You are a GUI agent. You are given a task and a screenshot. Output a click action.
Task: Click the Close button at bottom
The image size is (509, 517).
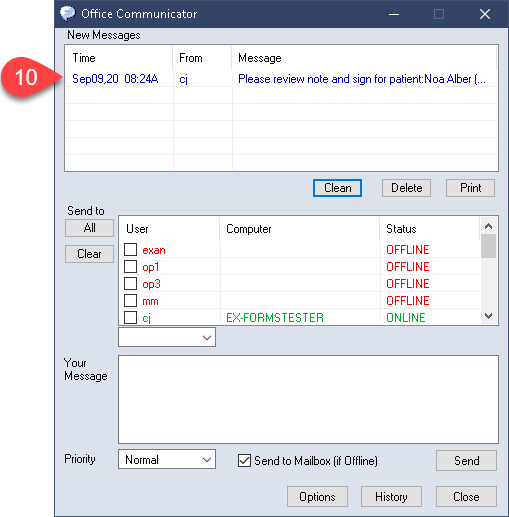click(x=466, y=497)
